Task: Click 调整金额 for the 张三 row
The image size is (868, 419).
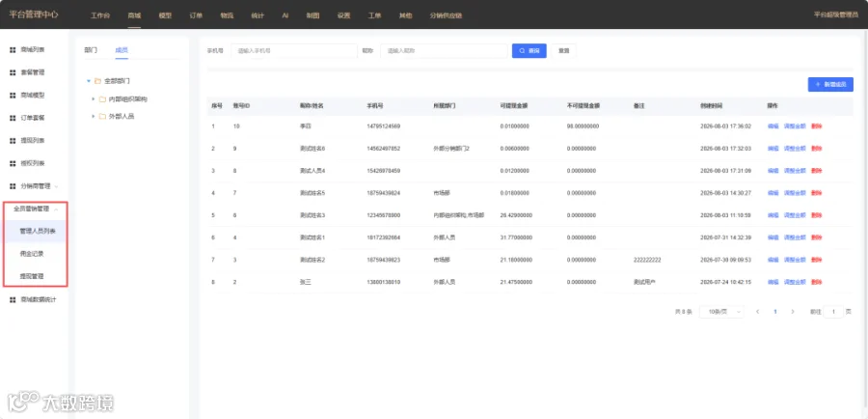Action: (795, 282)
